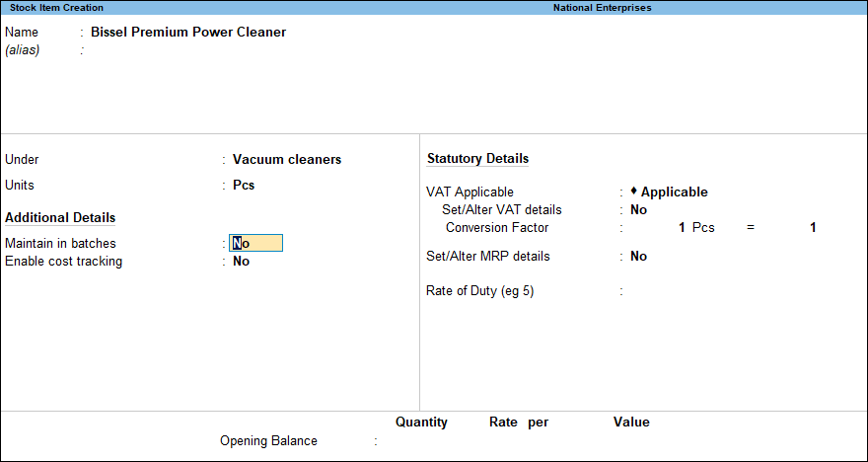Click the Conversion Factor '1 Pcs' value
Screen dimensions: 868x462
click(x=696, y=227)
